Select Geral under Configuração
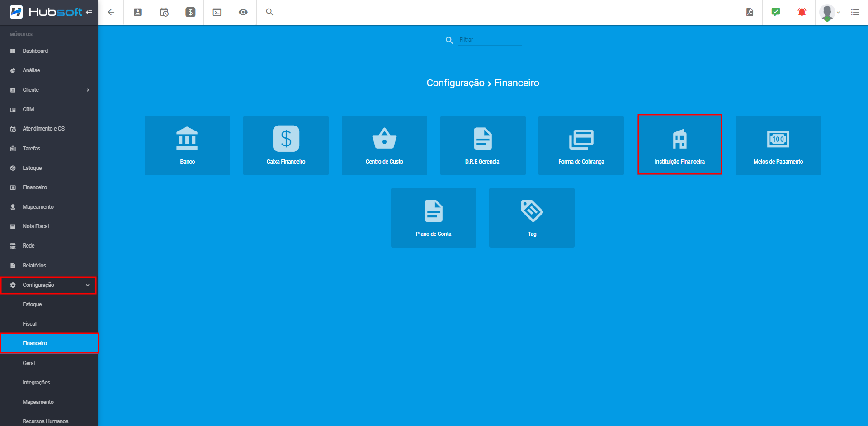 (x=49, y=363)
